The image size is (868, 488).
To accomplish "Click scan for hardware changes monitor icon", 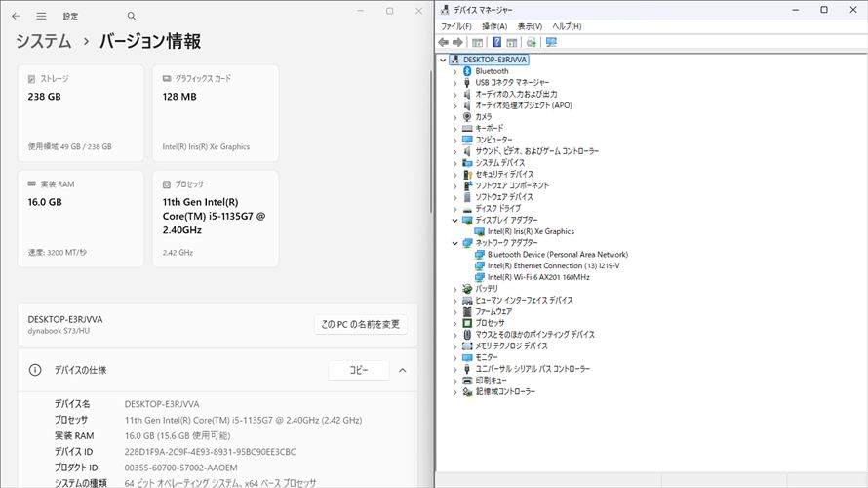I will click(551, 42).
